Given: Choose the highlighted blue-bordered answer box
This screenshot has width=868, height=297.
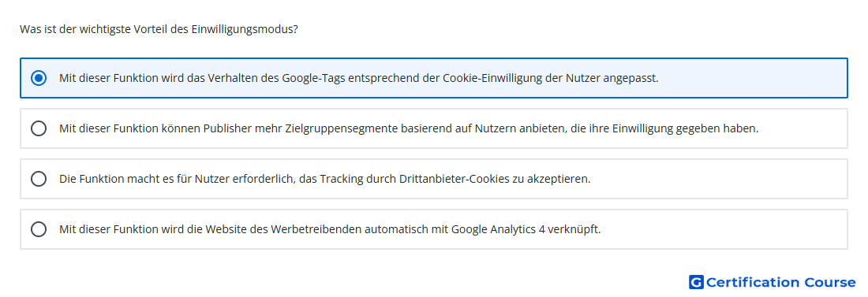Looking at the screenshot, I should (434, 78).
